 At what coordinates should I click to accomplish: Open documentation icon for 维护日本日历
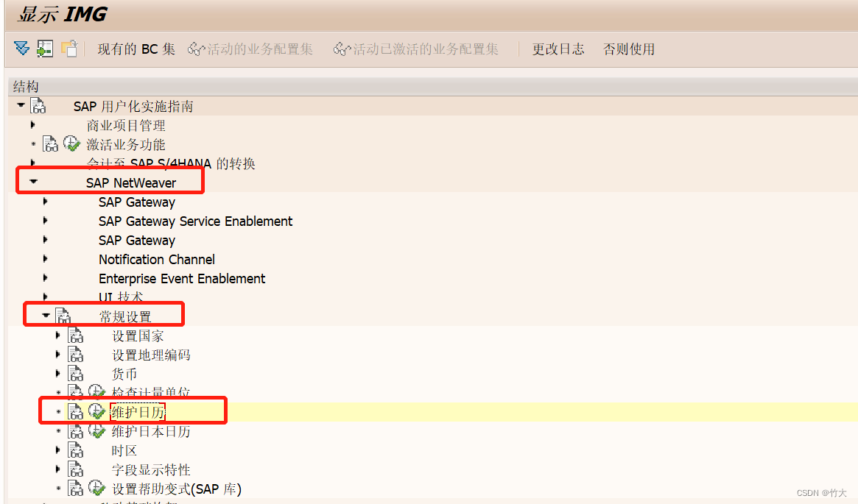pyautogui.click(x=76, y=430)
